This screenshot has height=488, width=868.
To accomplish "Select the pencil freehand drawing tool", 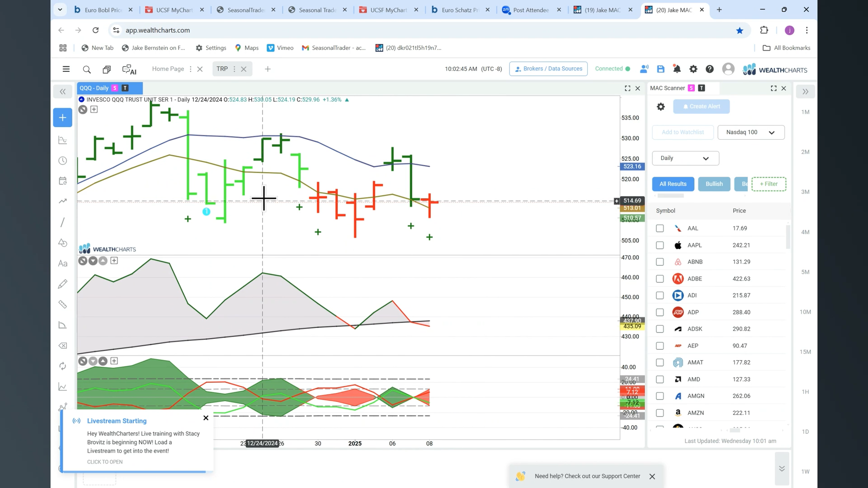I will click(x=63, y=284).
